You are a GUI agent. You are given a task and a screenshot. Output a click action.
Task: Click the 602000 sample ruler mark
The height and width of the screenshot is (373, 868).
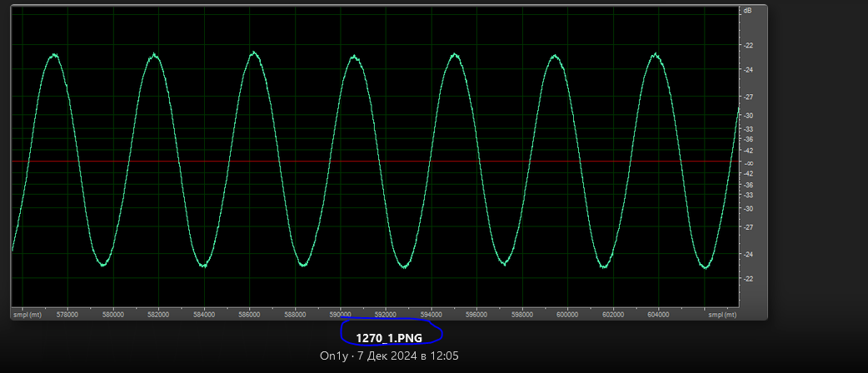click(613, 315)
